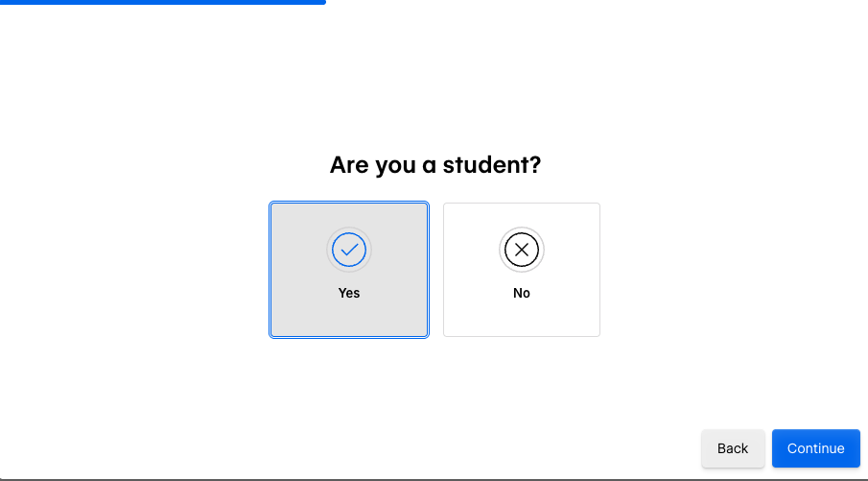Click the right end of the progress bar

(x=323, y=2)
